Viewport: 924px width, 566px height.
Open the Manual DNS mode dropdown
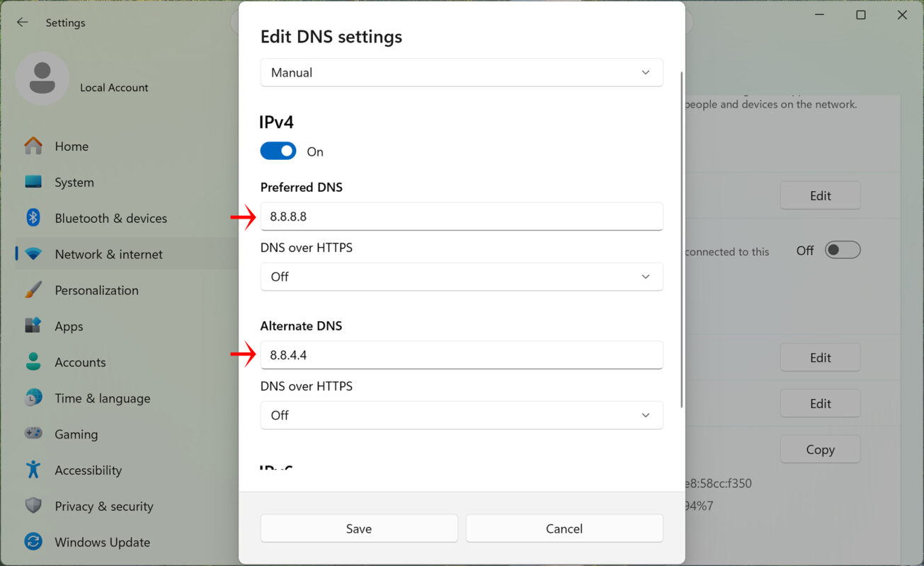tap(462, 73)
